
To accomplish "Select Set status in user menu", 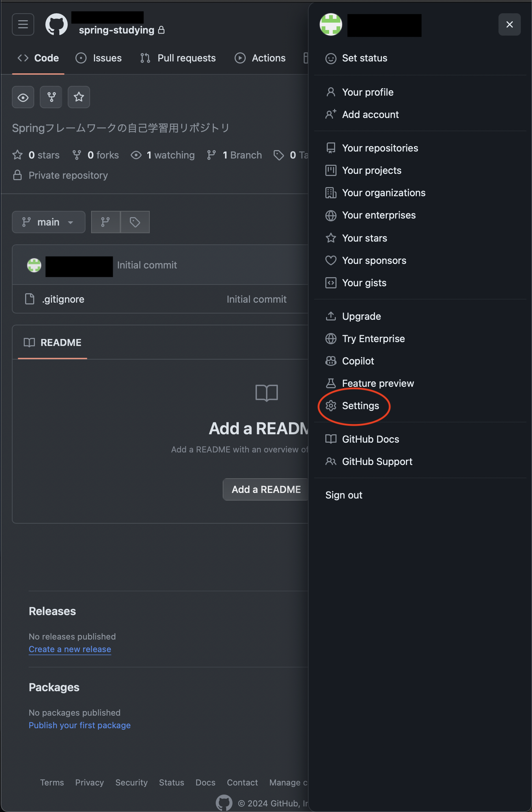I will (x=420, y=58).
